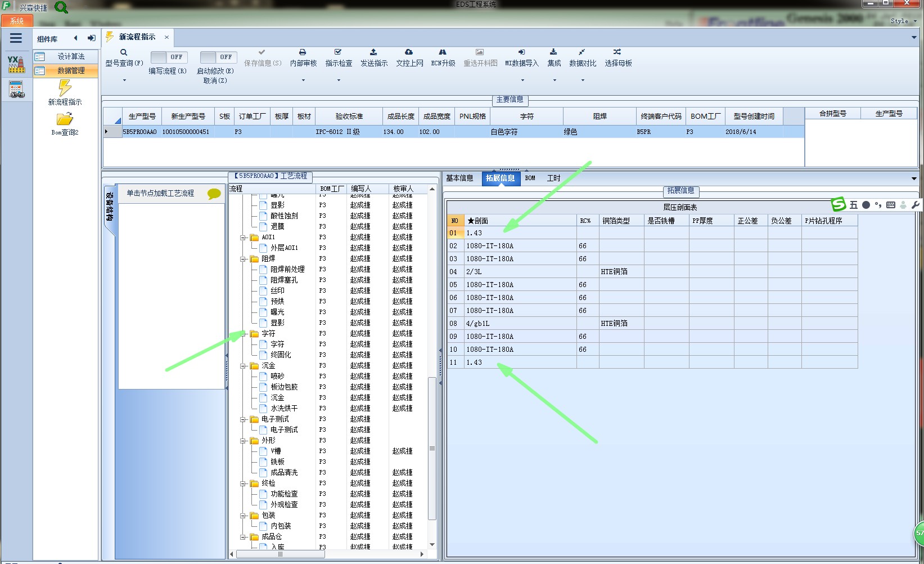Open the hamburger menu in left sidebar
Screen dimensions: 924x564
click(x=16, y=38)
